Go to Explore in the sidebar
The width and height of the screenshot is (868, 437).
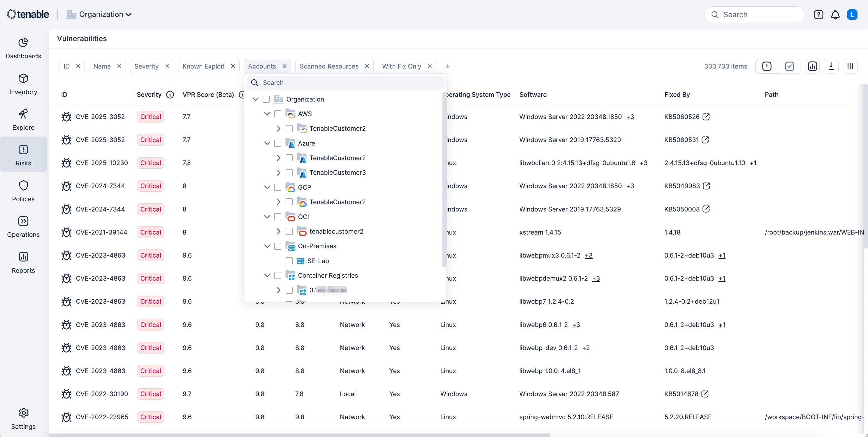[23, 120]
